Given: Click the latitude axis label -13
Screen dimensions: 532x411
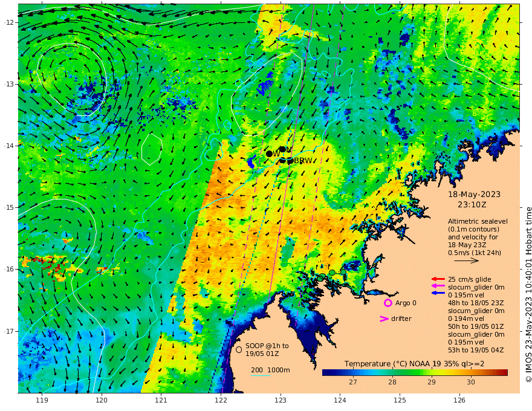Looking at the screenshot, I should pyautogui.click(x=9, y=84).
